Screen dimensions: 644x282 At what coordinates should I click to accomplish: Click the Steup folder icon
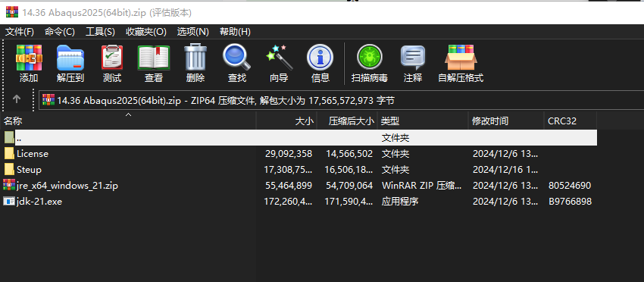[9, 169]
